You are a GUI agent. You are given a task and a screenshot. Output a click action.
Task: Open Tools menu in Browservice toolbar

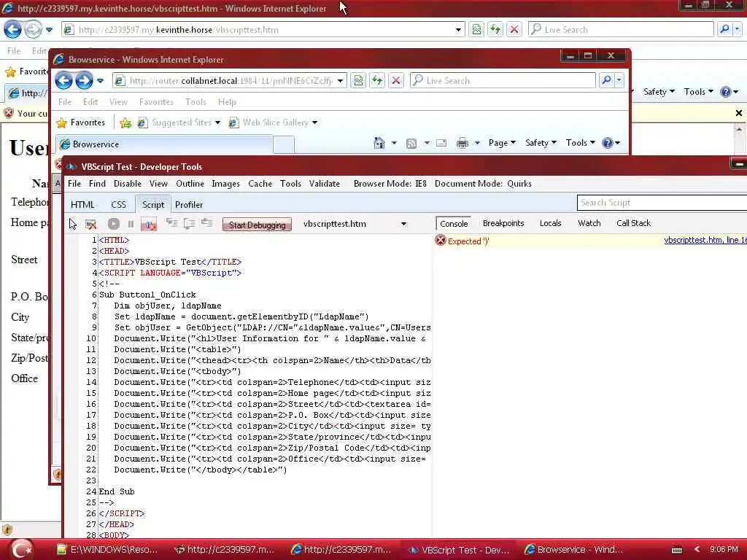point(580,143)
